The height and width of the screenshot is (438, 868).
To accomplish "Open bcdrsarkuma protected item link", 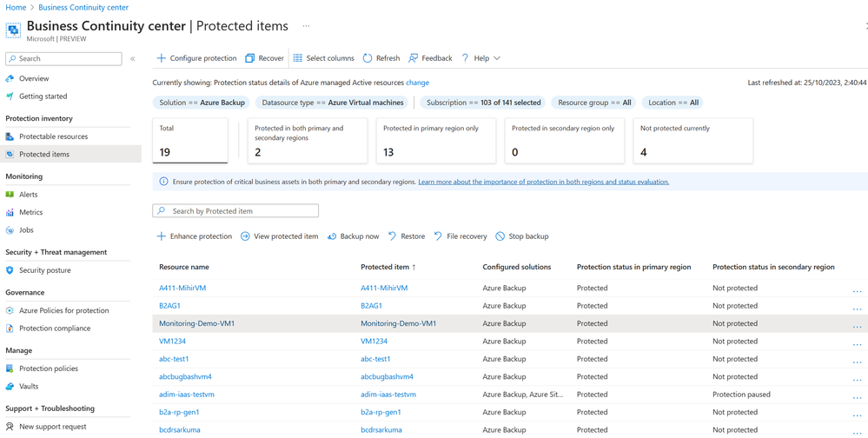I will (381, 429).
